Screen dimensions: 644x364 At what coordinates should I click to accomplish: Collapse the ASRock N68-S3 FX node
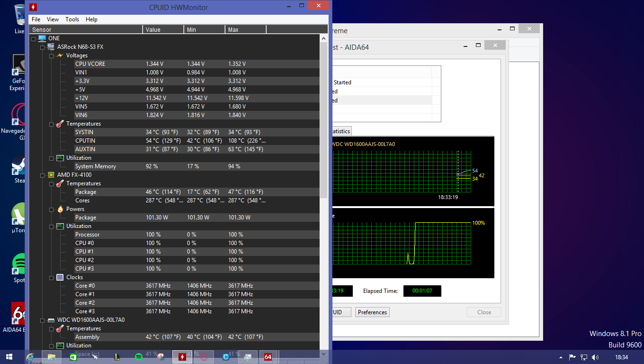pyautogui.click(x=42, y=47)
